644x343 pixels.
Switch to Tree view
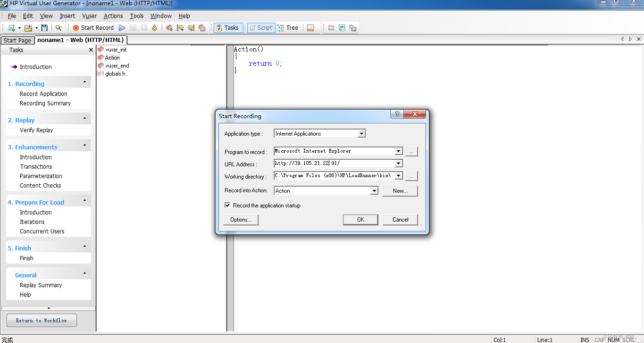pos(288,28)
